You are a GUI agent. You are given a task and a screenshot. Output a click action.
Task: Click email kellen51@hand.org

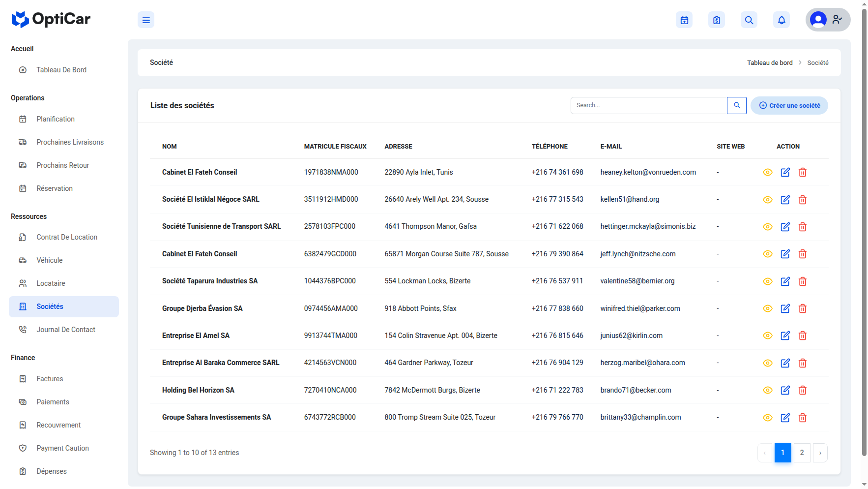coord(630,199)
